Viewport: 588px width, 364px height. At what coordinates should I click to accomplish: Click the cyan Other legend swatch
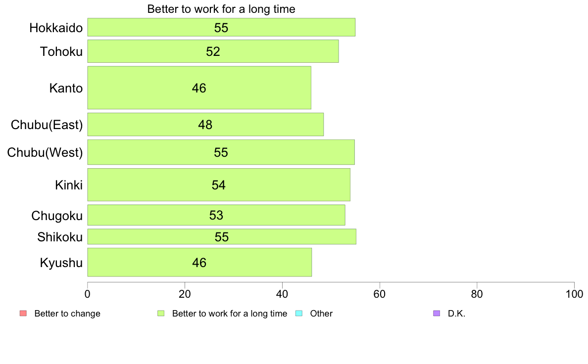click(299, 314)
